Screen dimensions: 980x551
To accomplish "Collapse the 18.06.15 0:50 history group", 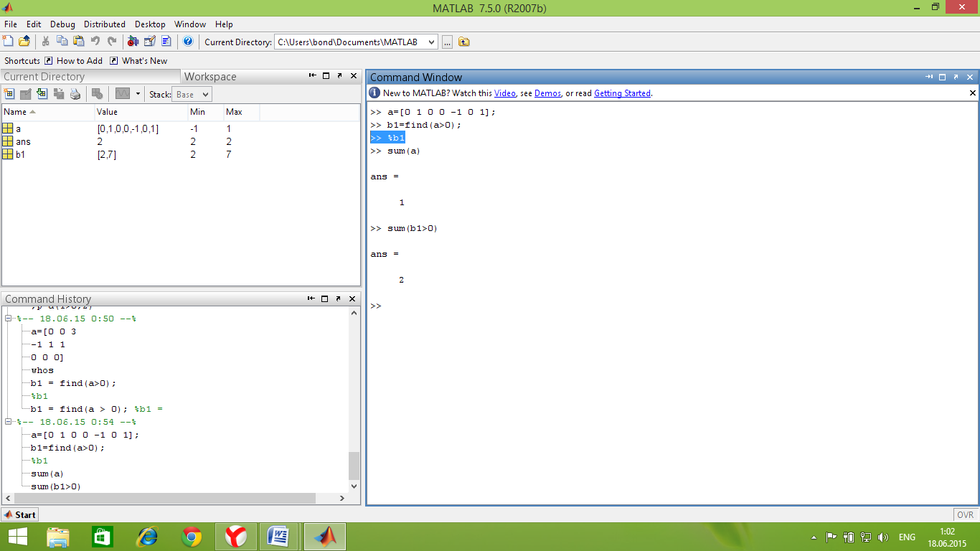I will [9, 319].
